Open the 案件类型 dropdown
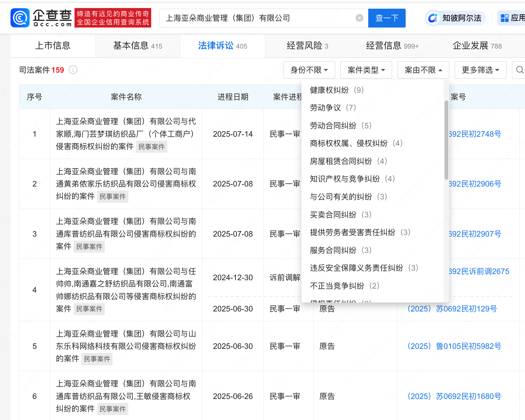The width and height of the screenshot is (525, 420). (366, 70)
